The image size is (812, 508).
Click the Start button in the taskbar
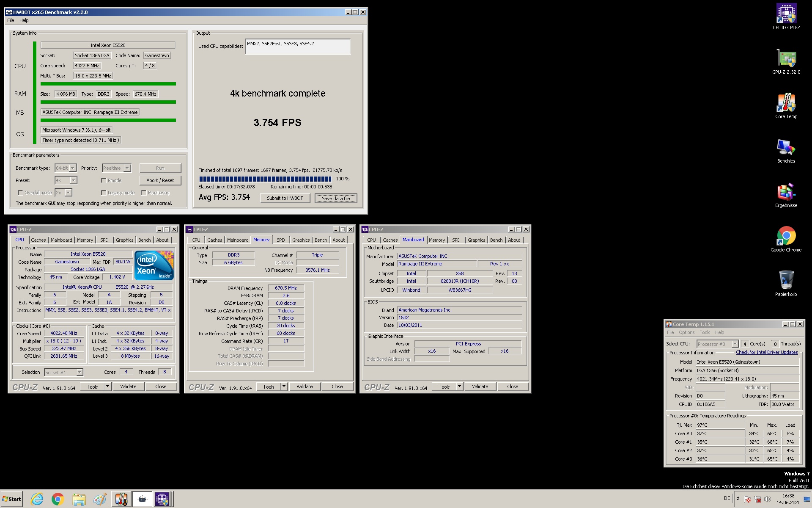click(x=12, y=499)
